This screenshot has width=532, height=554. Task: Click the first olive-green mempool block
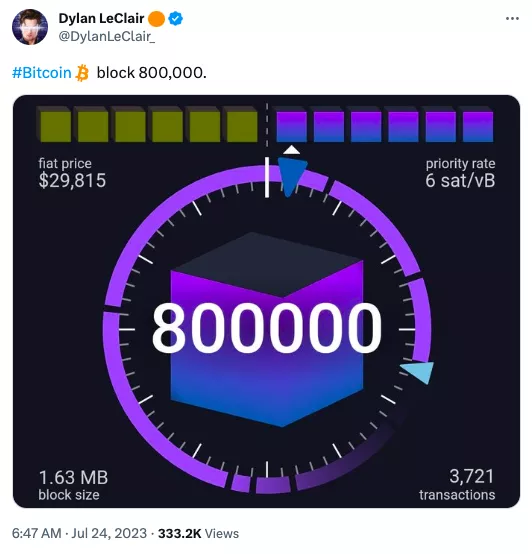(x=54, y=124)
